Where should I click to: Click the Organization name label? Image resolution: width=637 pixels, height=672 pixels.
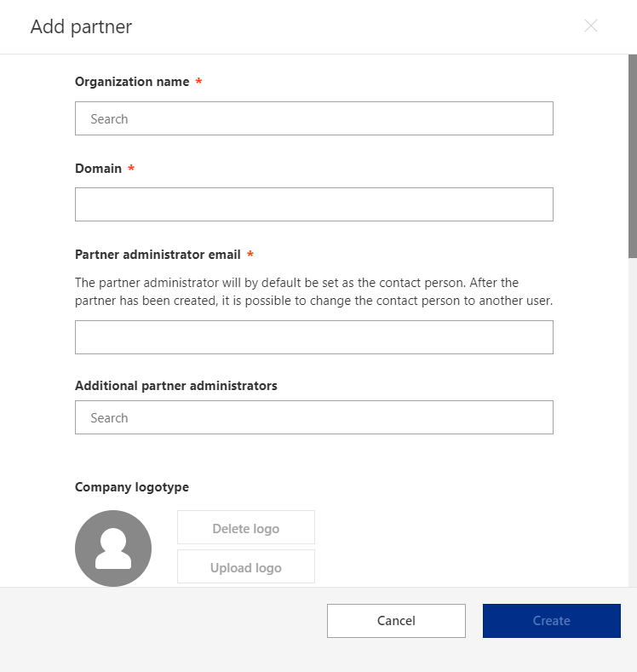pos(132,82)
